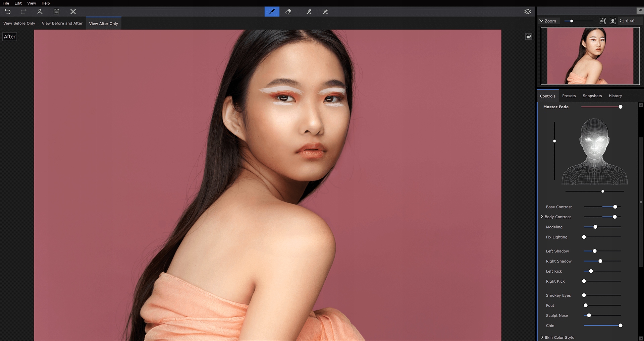Image resolution: width=644 pixels, height=341 pixels.
Task: Switch to View Before Only
Action: coord(19,23)
